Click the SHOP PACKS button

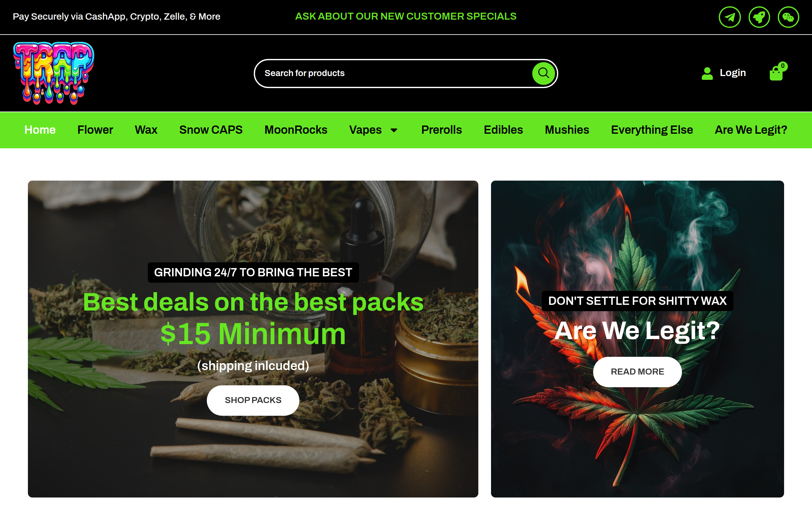[253, 400]
